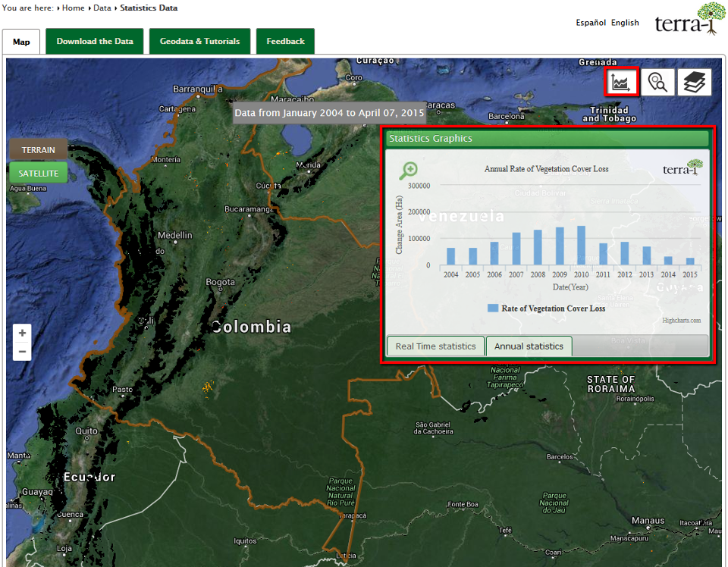
Task: Click the State of Roraima label
Action: tap(610, 384)
